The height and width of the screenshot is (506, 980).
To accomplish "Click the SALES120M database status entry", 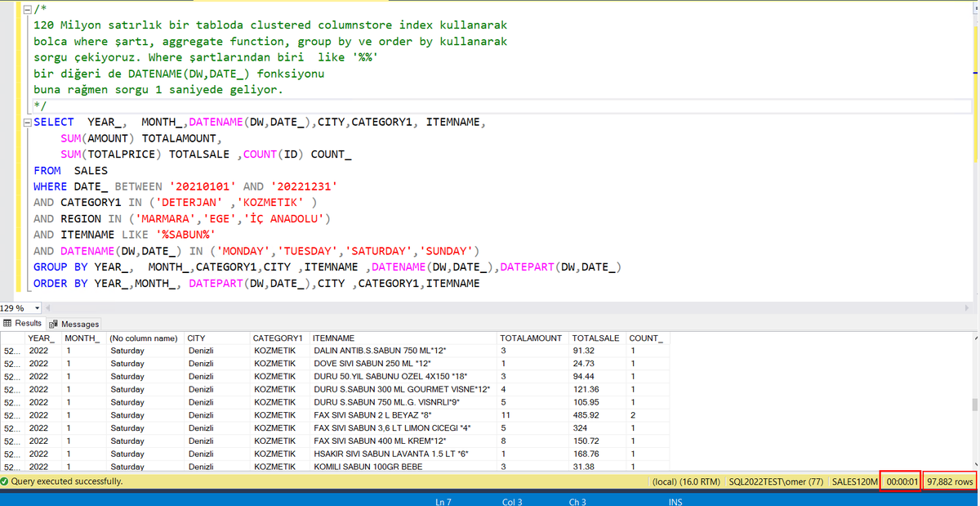I will coord(854,481).
